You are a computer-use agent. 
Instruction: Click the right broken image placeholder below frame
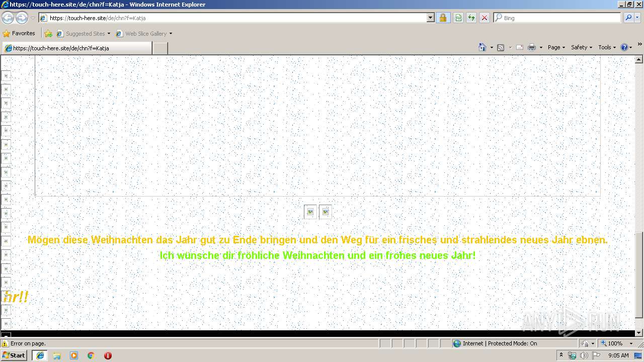326,212
